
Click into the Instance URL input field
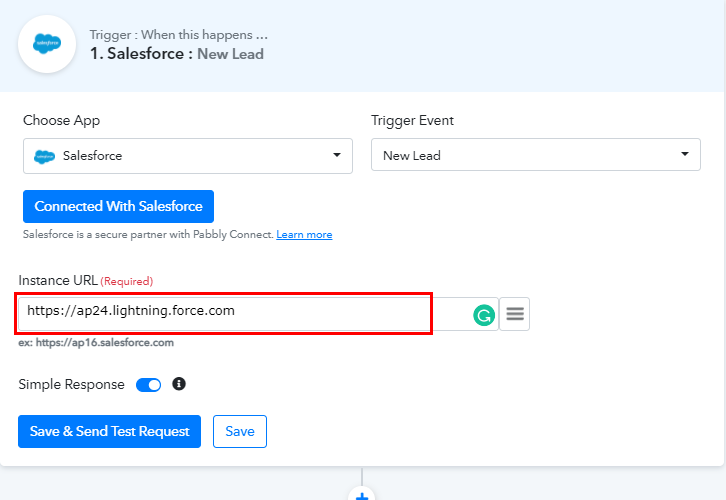click(258, 314)
